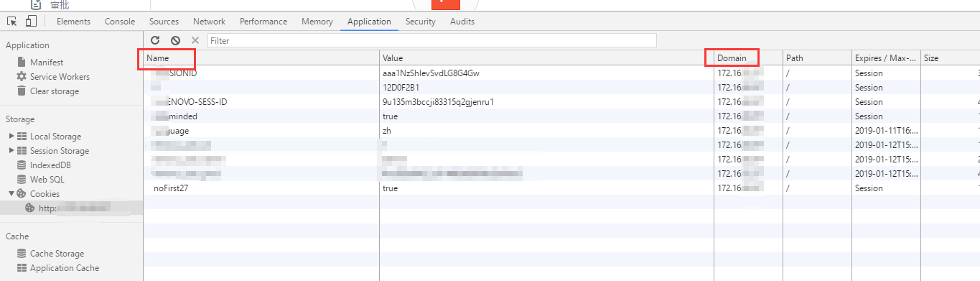Open the Network tab
Screen dimensions: 980x281
(x=209, y=22)
